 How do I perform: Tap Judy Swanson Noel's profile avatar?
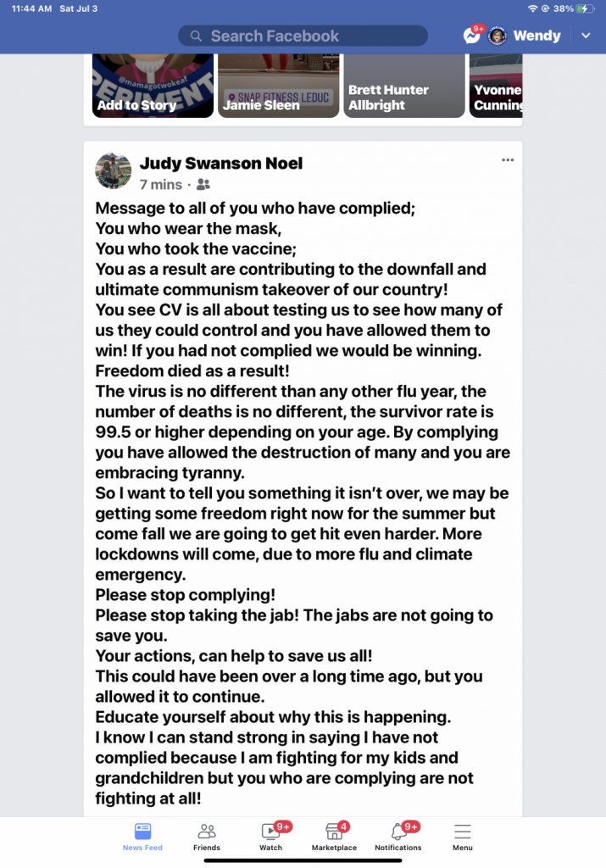click(114, 172)
